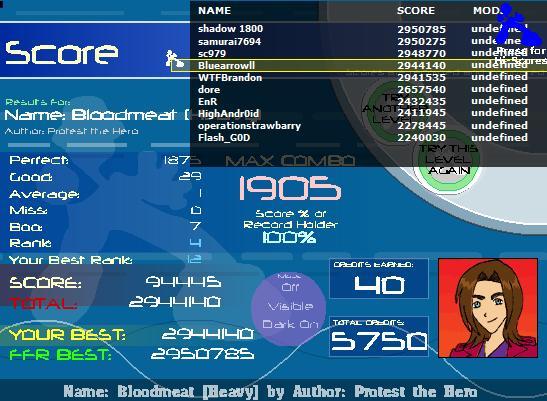Click the small white character icon beside Bluearrowll

pos(174,59)
